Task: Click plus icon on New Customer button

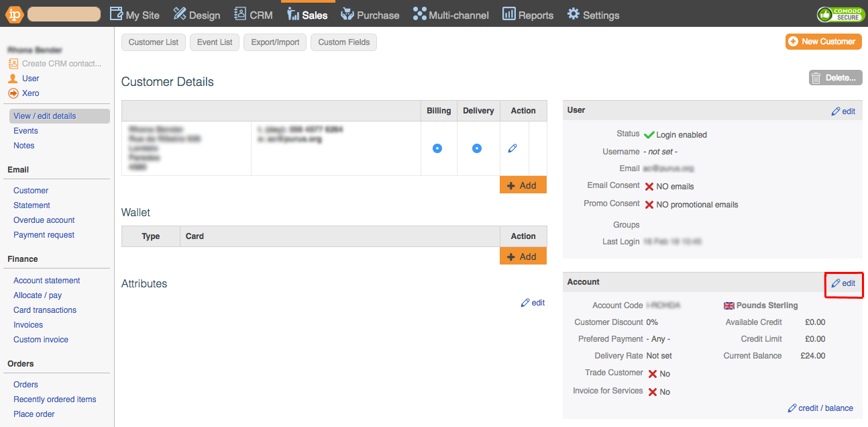Action: click(794, 42)
